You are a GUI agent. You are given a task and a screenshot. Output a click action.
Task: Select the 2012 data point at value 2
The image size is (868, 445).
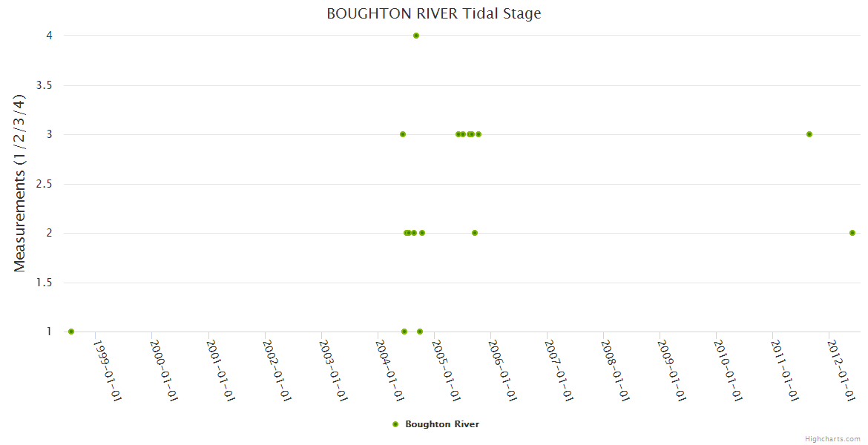tap(852, 233)
